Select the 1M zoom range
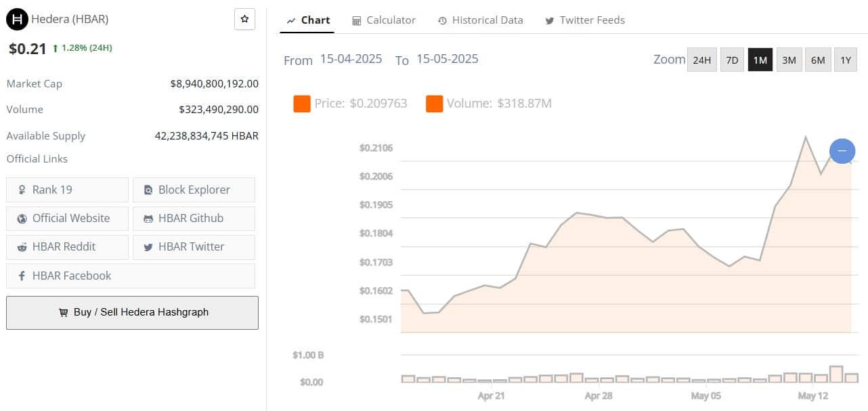The width and height of the screenshot is (868, 411). pyautogui.click(x=760, y=60)
